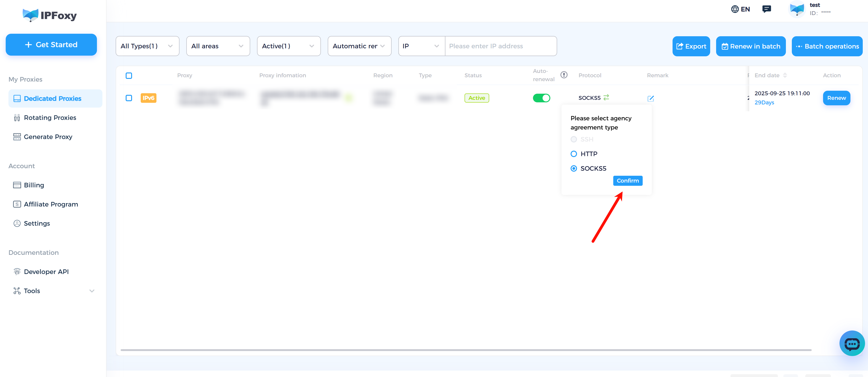Open the Automatic renewal filter dropdown
Screen dimensions: 868x377
(359, 46)
